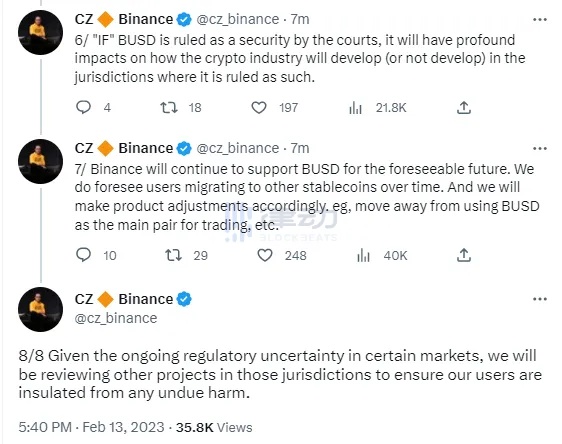Retweet the 6/ BUSD security tweet
The height and width of the screenshot is (444, 562).
tap(169, 108)
